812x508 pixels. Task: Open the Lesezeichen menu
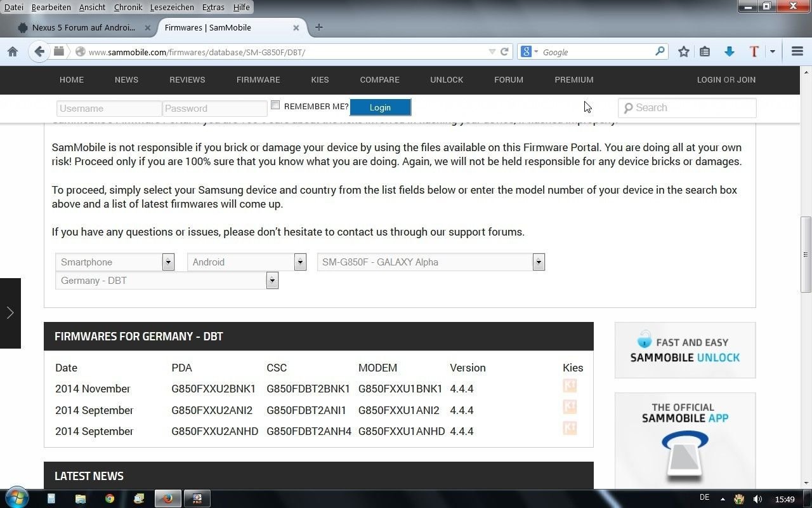[173, 7]
